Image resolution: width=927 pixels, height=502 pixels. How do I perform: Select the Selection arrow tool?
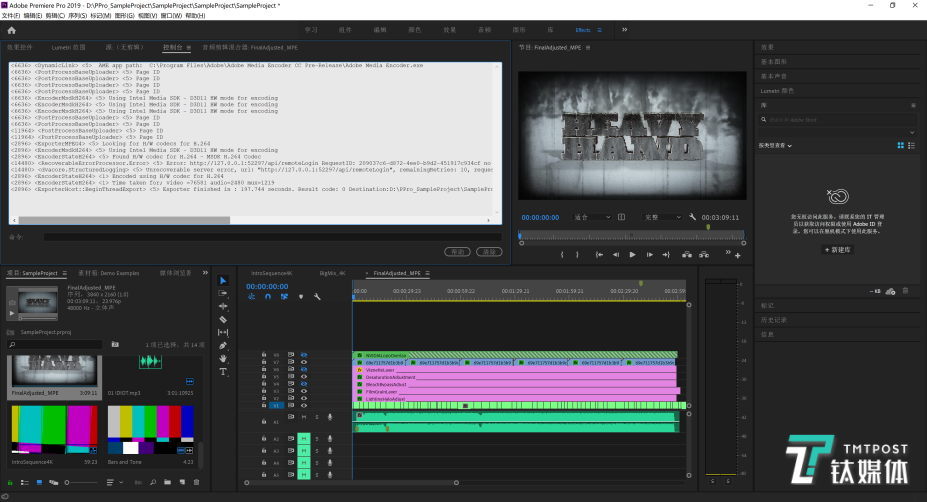(223, 281)
